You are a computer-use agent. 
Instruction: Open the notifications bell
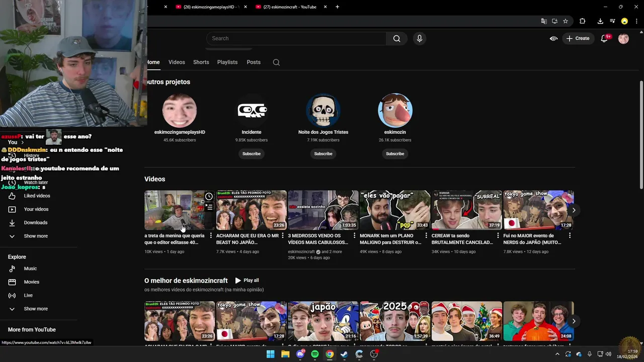[x=605, y=38]
